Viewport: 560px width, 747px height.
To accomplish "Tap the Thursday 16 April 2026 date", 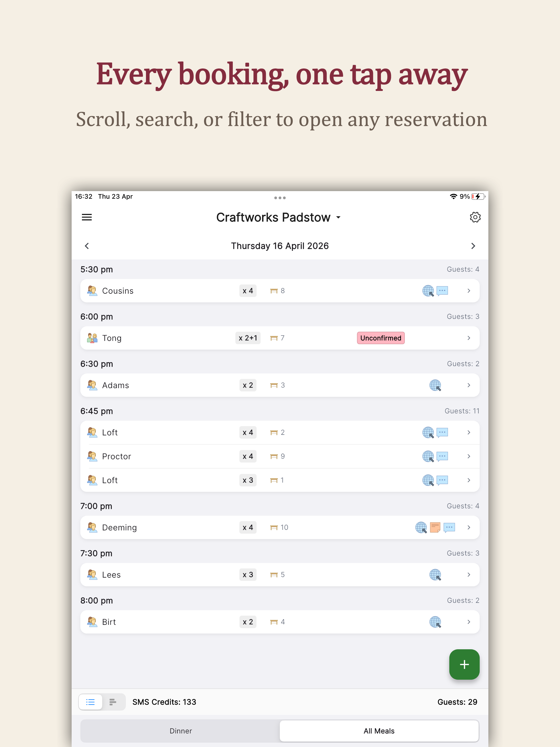I will tap(280, 246).
